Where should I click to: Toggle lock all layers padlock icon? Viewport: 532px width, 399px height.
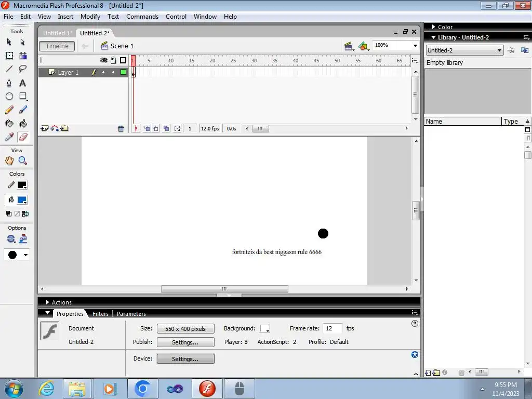[x=113, y=60]
